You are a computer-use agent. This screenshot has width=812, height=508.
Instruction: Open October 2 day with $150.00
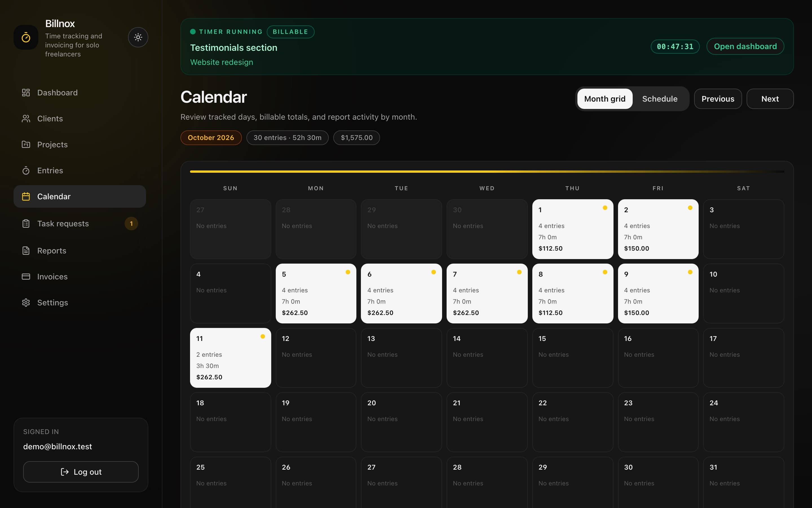658,229
